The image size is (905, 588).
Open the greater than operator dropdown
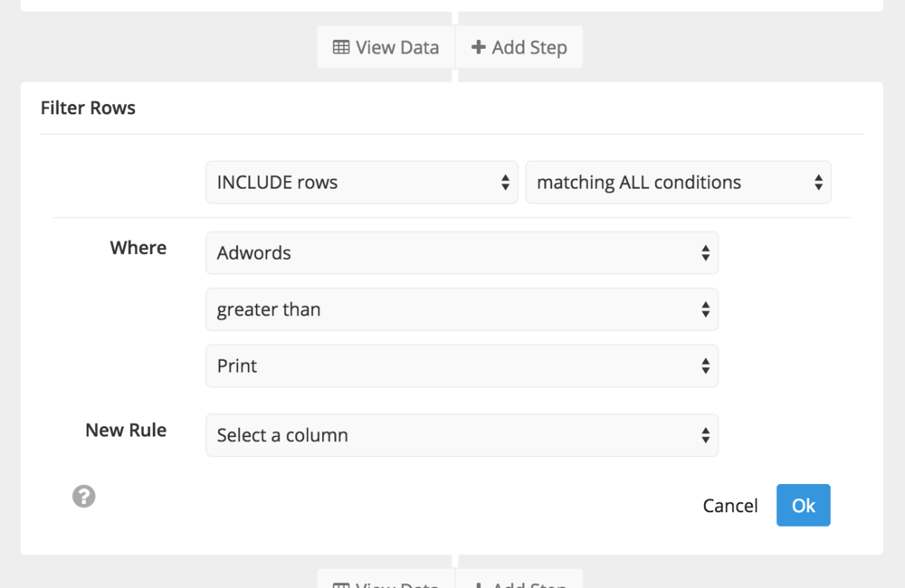[462, 309]
